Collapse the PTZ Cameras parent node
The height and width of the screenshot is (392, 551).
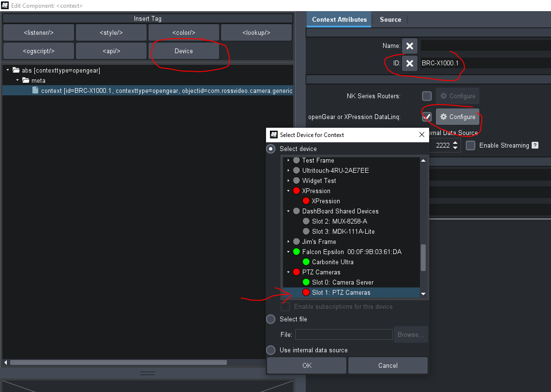(288, 272)
